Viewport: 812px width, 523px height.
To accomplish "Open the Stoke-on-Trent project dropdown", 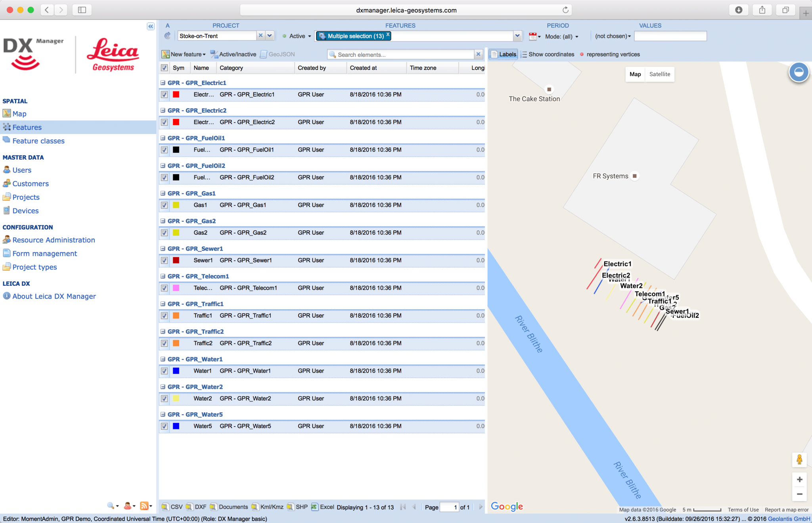I will click(270, 36).
